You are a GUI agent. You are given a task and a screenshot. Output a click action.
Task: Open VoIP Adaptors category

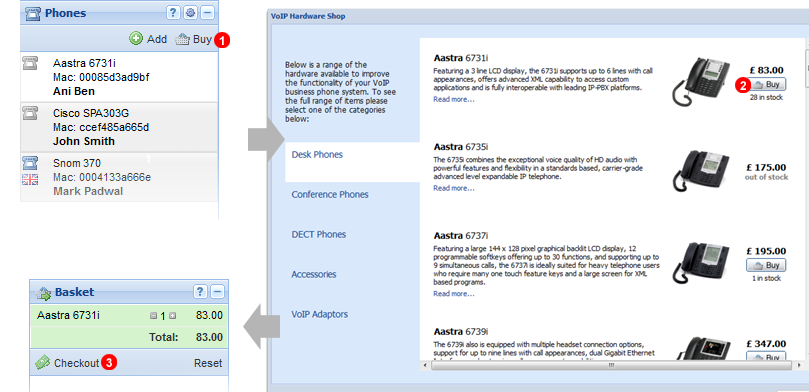319,314
